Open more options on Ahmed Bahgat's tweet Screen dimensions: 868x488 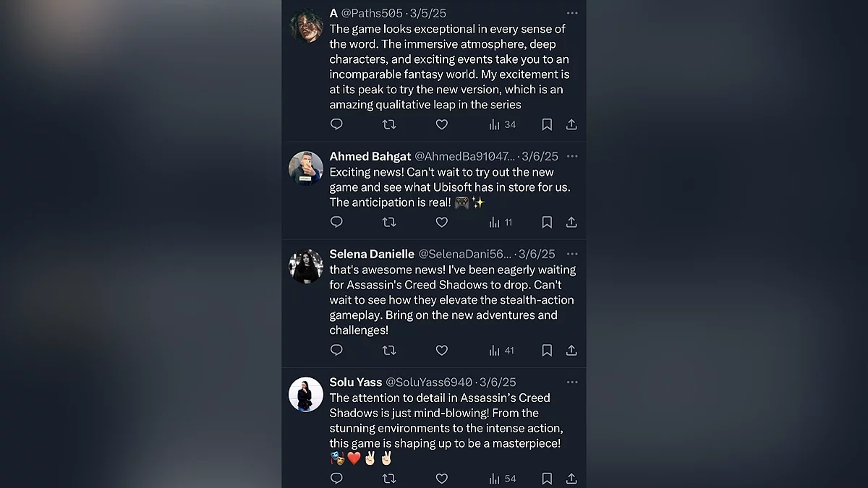(572, 156)
